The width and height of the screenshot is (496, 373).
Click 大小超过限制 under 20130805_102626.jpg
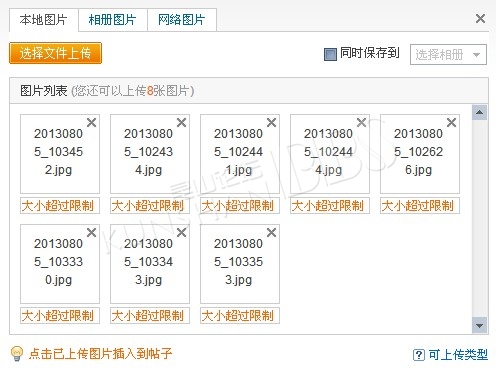420,206
